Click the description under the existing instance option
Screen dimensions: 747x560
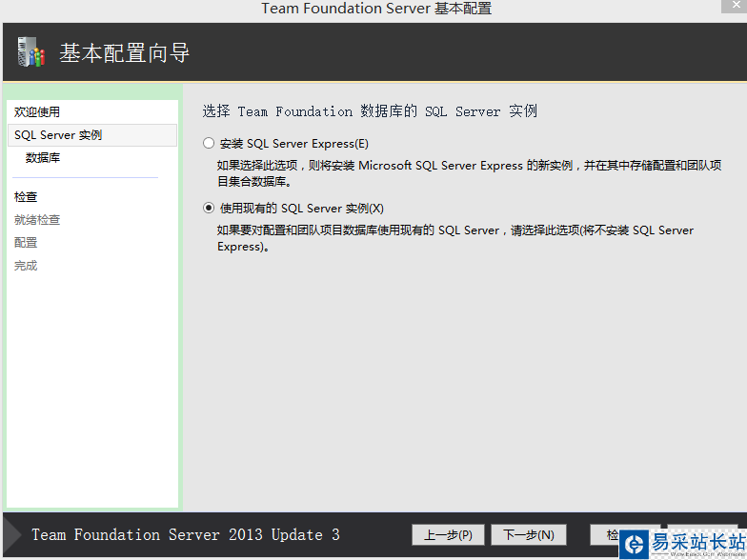[455, 238]
